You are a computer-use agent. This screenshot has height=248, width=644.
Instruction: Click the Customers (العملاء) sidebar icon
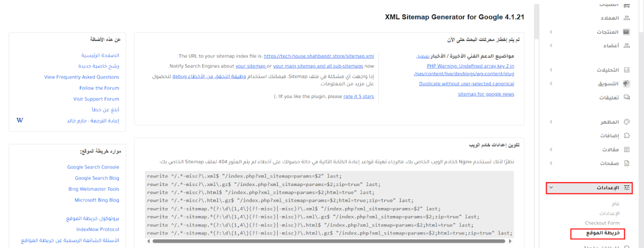click(626, 18)
